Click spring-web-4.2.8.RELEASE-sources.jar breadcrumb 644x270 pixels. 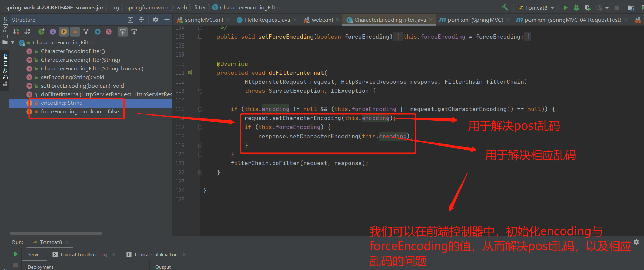pyautogui.click(x=54, y=7)
